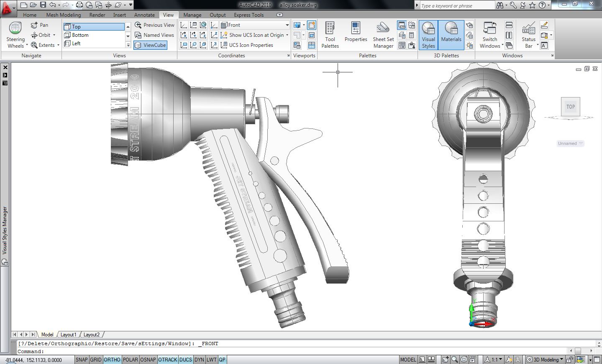Click the Previous View button
Viewport: 602px width, 364px height.
(154, 25)
